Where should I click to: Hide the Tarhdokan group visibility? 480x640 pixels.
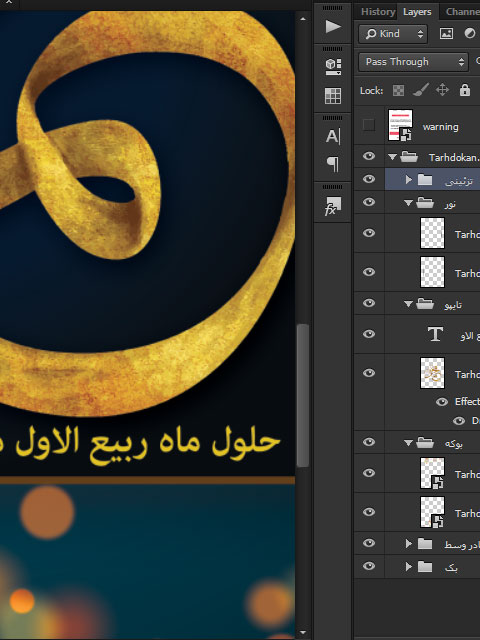coord(369,156)
